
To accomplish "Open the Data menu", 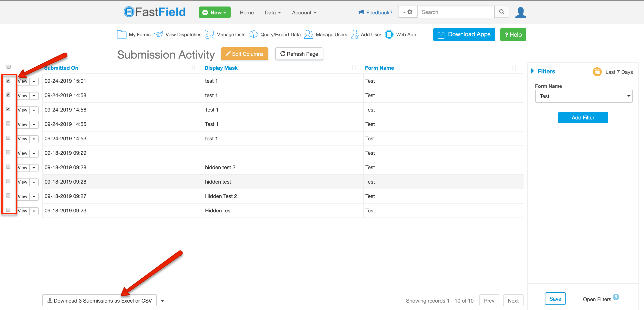I will (x=272, y=13).
